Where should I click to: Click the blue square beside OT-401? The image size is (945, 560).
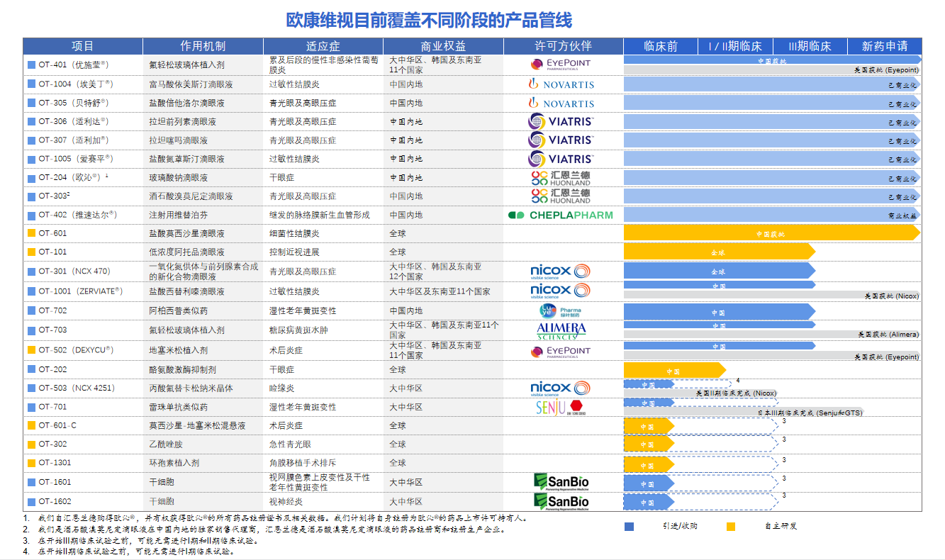point(31,65)
